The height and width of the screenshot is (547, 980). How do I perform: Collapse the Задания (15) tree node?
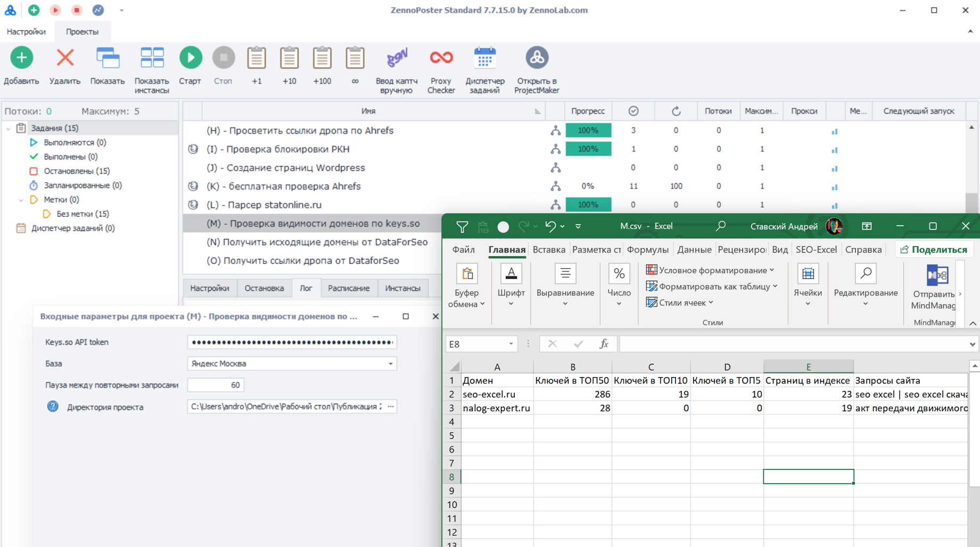coord(8,128)
